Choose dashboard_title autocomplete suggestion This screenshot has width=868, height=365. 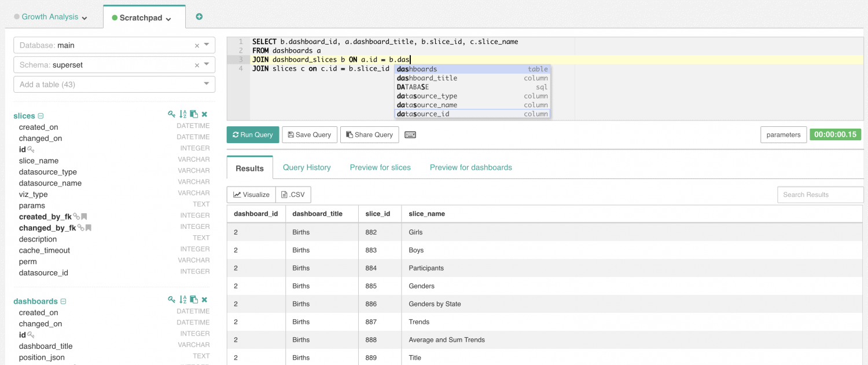(x=472, y=78)
